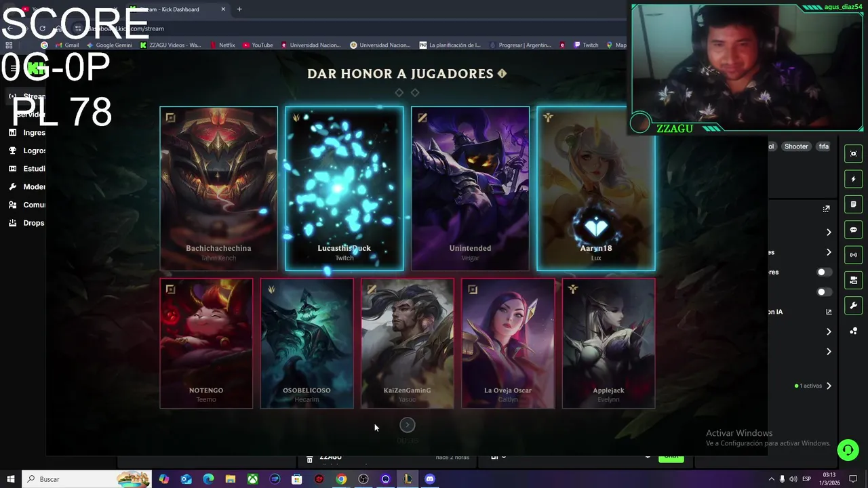Click role icon on Bachichachechina card
The width and height of the screenshot is (868, 488).
[170, 118]
